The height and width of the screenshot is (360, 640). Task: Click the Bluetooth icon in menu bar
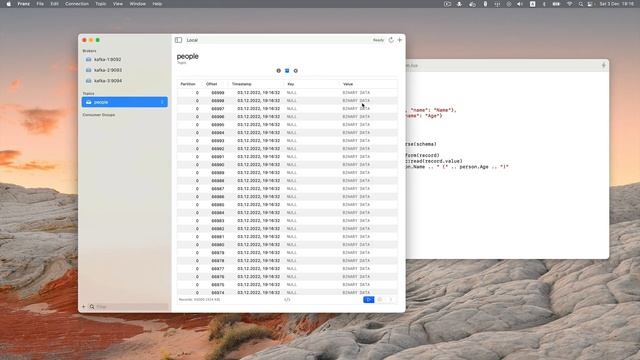[544, 4]
